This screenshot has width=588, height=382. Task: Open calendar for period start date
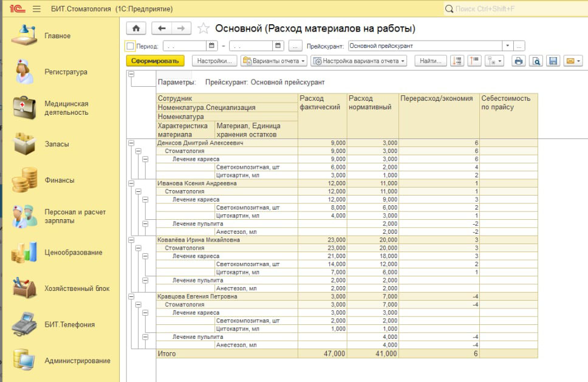[211, 46]
